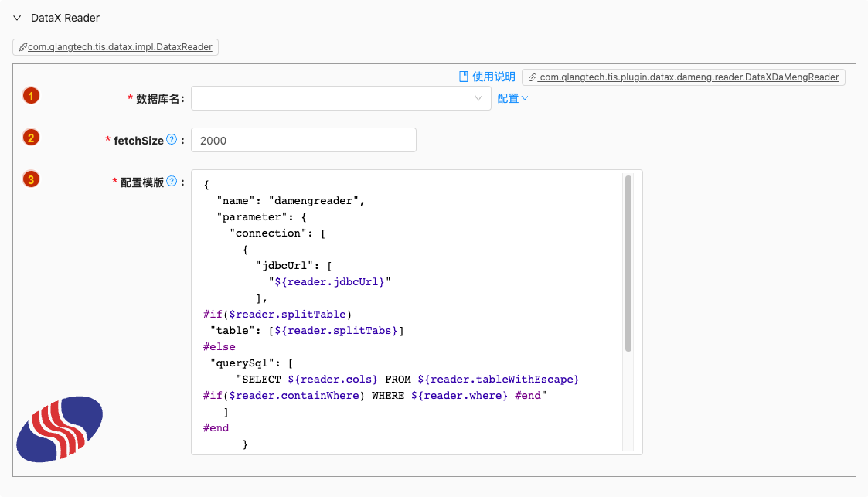The width and height of the screenshot is (868, 497).
Task: Click the document icon next to 使用说明
Action: click(x=464, y=77)
